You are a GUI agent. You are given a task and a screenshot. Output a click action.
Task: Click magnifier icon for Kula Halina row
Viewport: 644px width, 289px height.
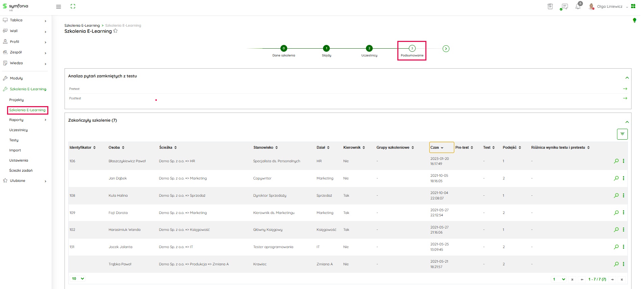tap(616, 195)
